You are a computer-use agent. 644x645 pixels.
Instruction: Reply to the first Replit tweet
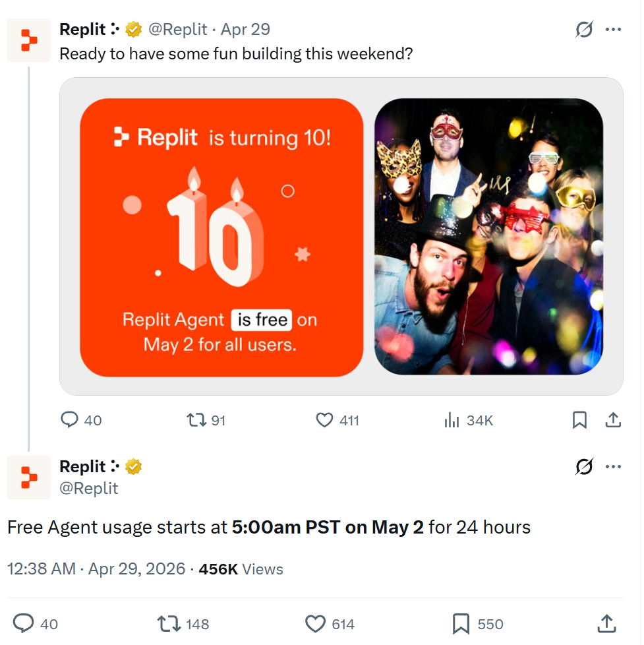click(x=70, y=420)
